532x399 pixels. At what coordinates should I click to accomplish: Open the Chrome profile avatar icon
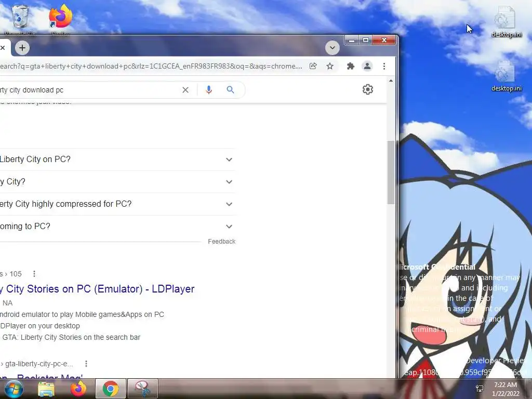click(367, 66)
